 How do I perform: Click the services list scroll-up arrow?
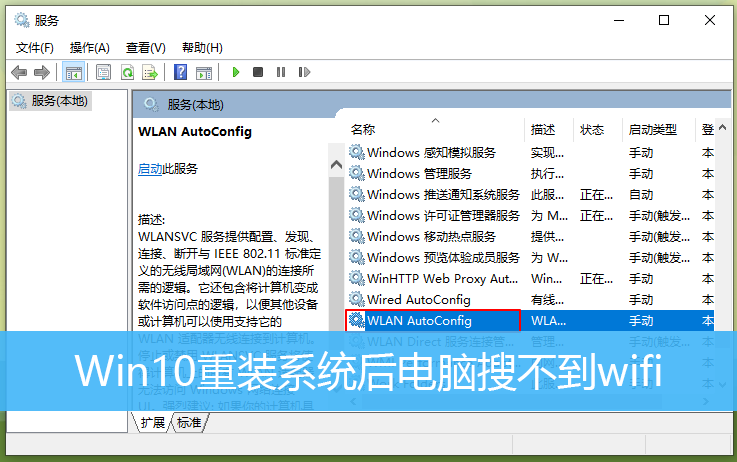pyautogui.click(x=722, y=127)
